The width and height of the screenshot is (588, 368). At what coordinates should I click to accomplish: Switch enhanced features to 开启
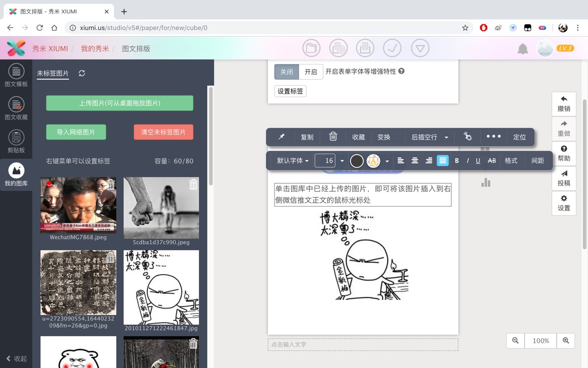point(311,71)
